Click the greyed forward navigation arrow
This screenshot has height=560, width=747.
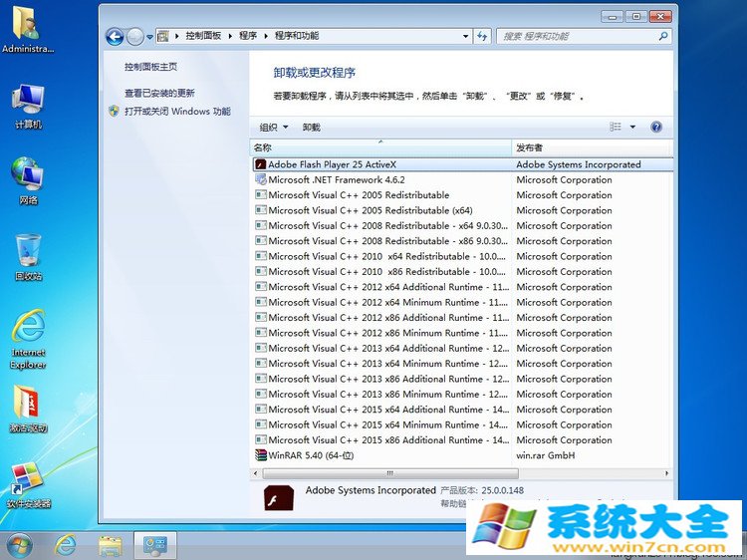pos(135,36)
